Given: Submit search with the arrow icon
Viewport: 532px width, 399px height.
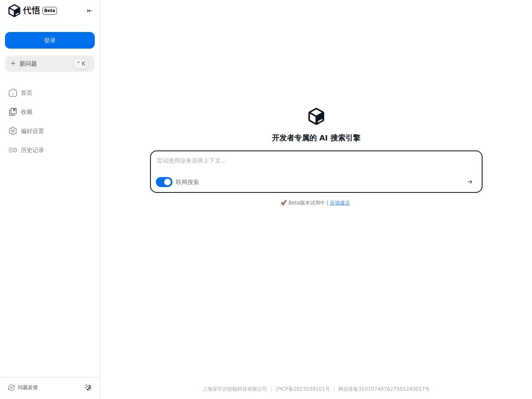Looking at the screenshot, I should 470,182.
